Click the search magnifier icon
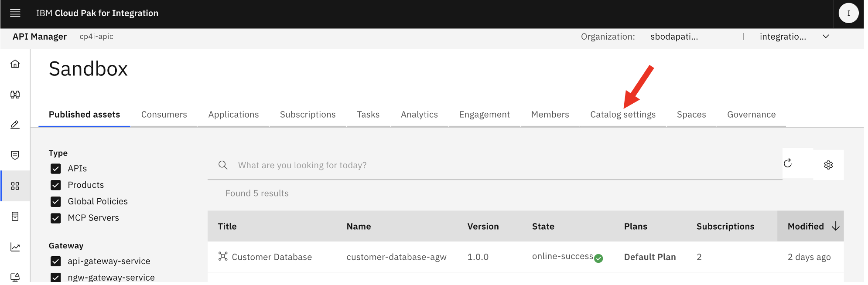This screenshot has width=868, height=285. click(x=223, y=165)
